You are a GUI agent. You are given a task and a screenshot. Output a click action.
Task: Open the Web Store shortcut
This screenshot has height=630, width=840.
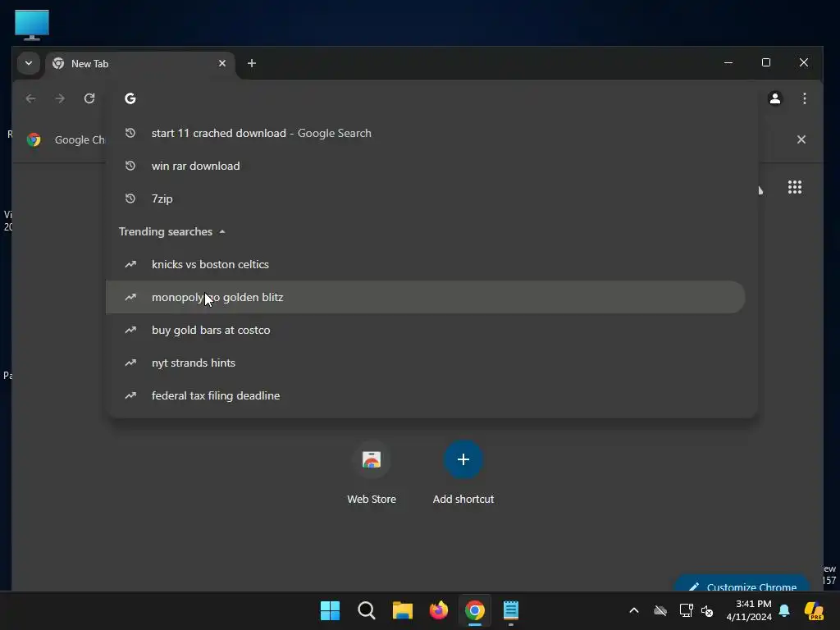tap(372, 472)
